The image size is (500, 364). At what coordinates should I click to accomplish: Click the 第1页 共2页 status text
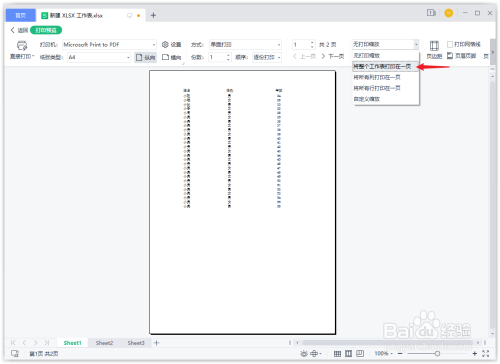[44, 354]
